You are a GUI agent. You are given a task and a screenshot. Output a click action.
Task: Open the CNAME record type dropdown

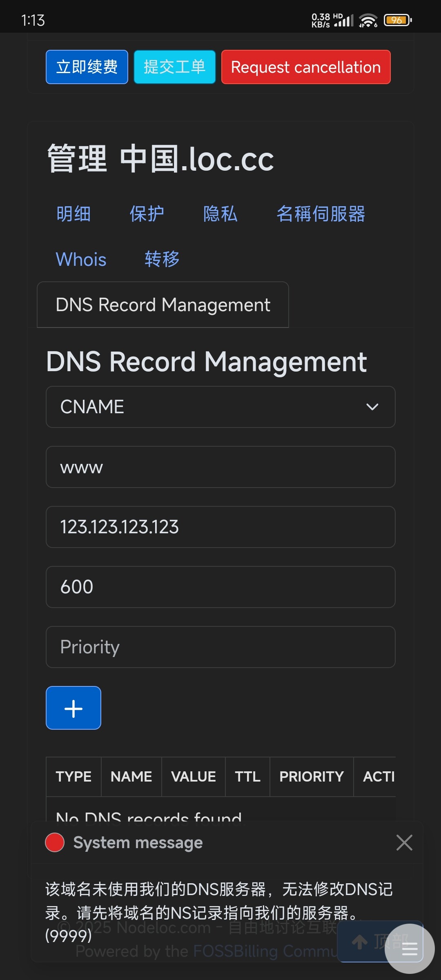(220, 407)
